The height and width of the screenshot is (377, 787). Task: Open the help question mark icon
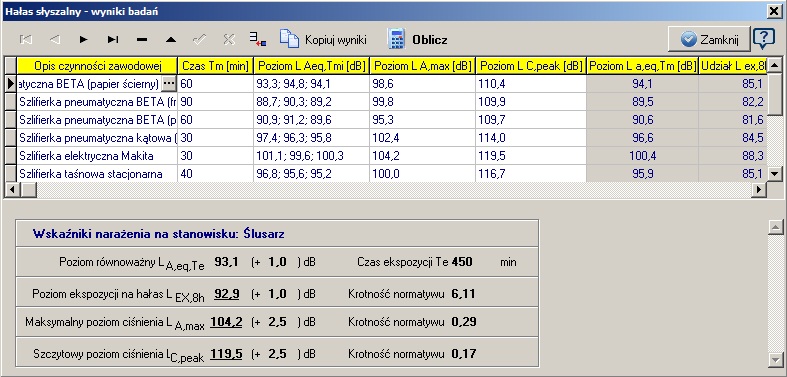pos(764,39)
